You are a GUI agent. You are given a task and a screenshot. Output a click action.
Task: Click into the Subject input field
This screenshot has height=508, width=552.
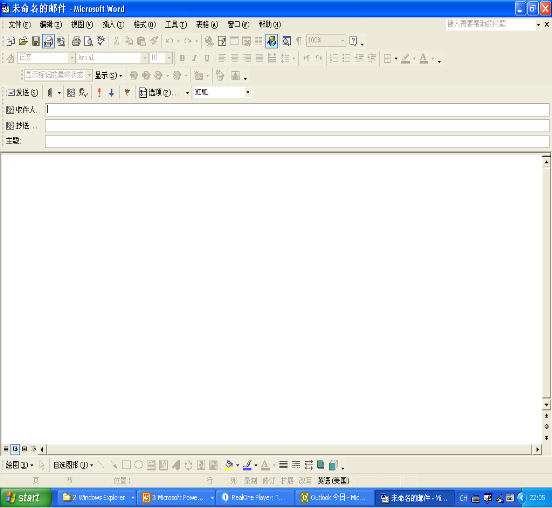297,141
